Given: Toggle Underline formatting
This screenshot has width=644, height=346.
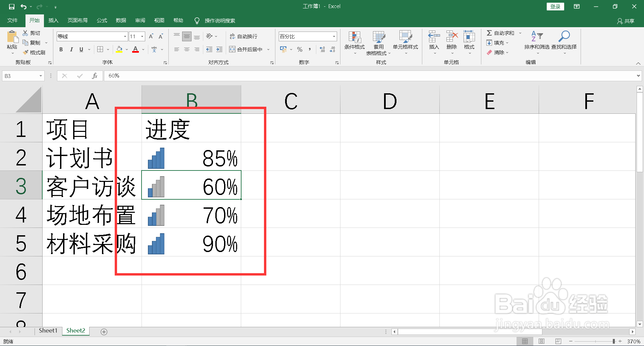Looking at the screenshot, I should [81, 49].
